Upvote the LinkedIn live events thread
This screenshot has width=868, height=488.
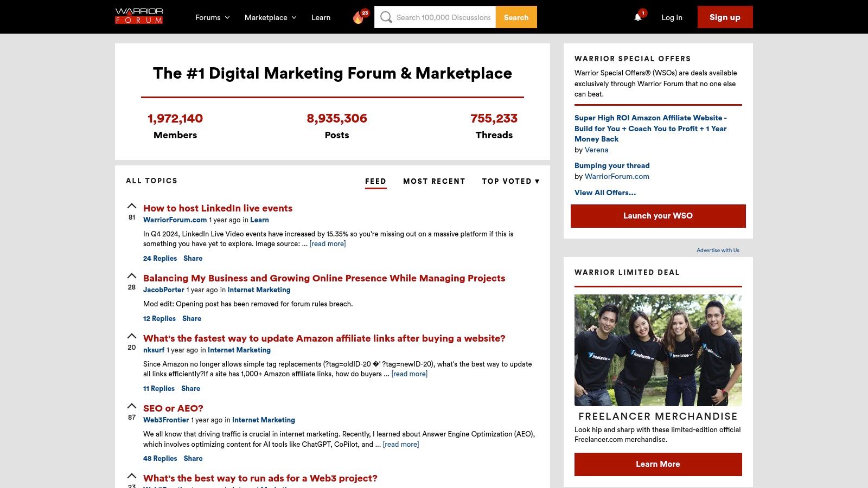(x=131, y=206)
